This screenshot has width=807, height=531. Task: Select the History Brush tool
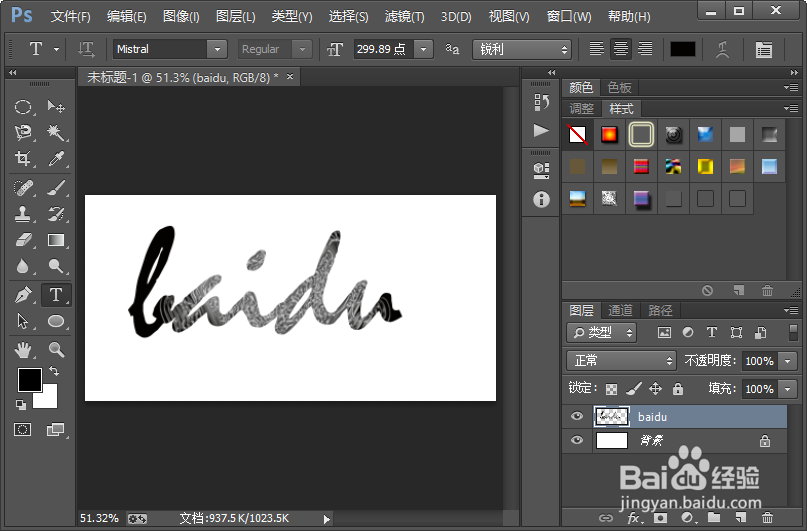pos(56,214)
